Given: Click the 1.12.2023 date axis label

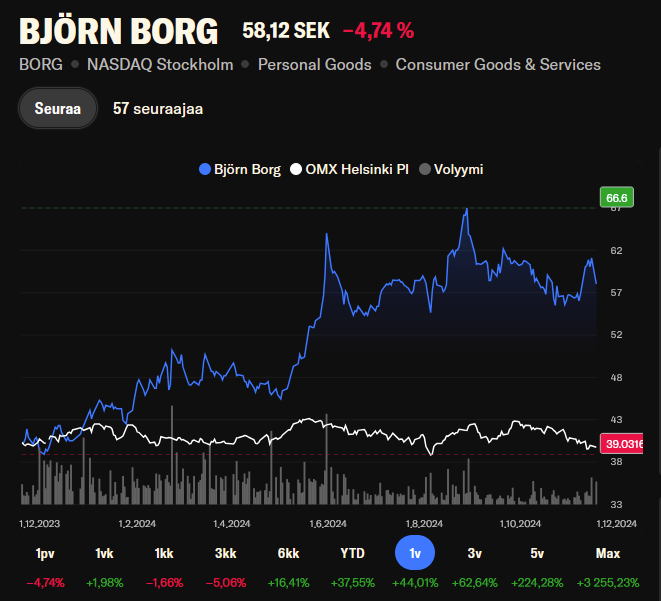Looking at the screenshot, I should [x=40, y=524].
